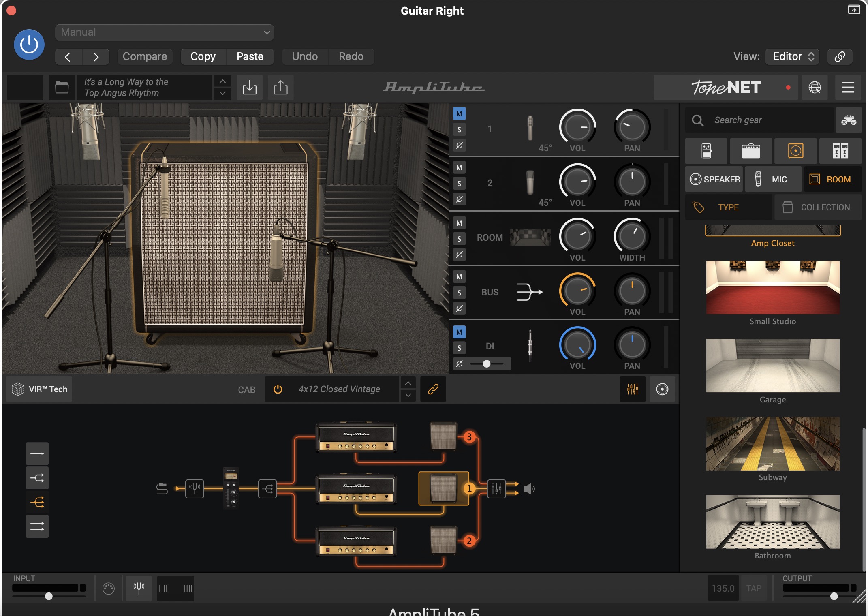
Task: Select the cabinet gear category
Action: tap(795, 151)
